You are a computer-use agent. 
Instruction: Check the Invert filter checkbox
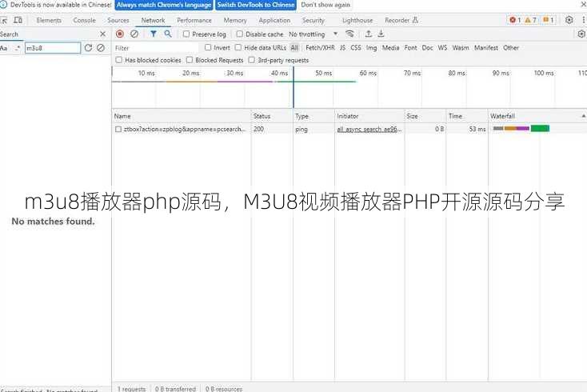click(x=208, y=47)
